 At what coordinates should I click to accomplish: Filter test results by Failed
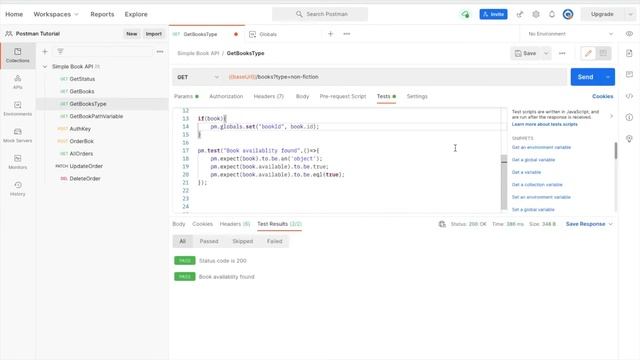pos(275,241)
